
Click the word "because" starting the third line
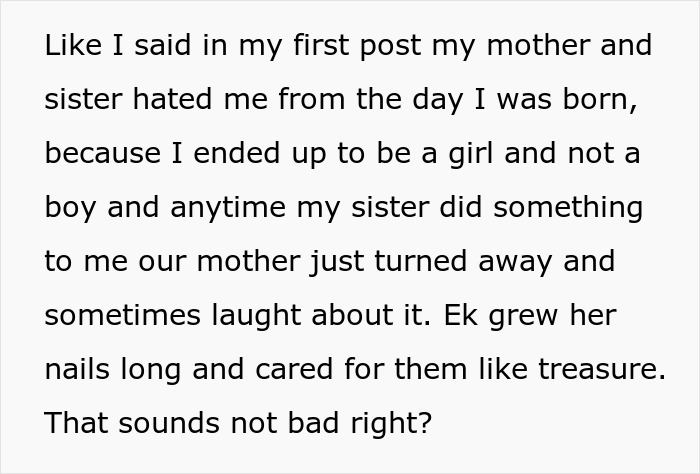point(102,155)
